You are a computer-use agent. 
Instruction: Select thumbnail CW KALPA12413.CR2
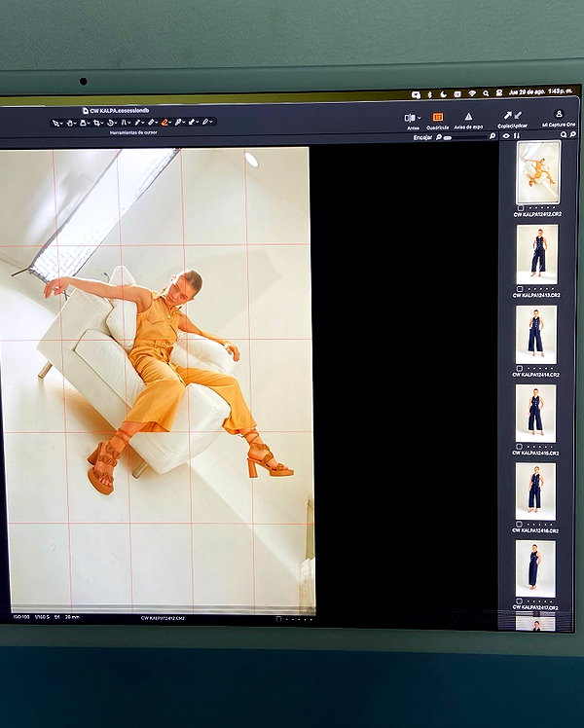pos(537,254)
